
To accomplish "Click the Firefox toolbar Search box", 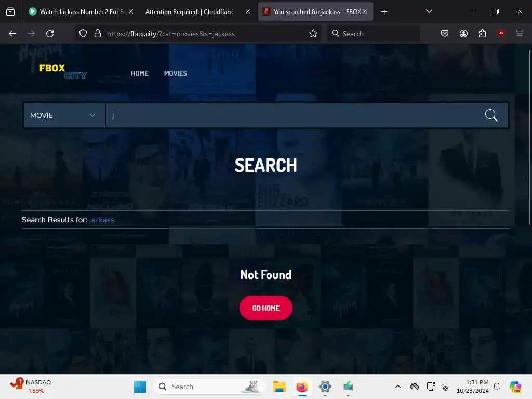I will tap(373, 34).
